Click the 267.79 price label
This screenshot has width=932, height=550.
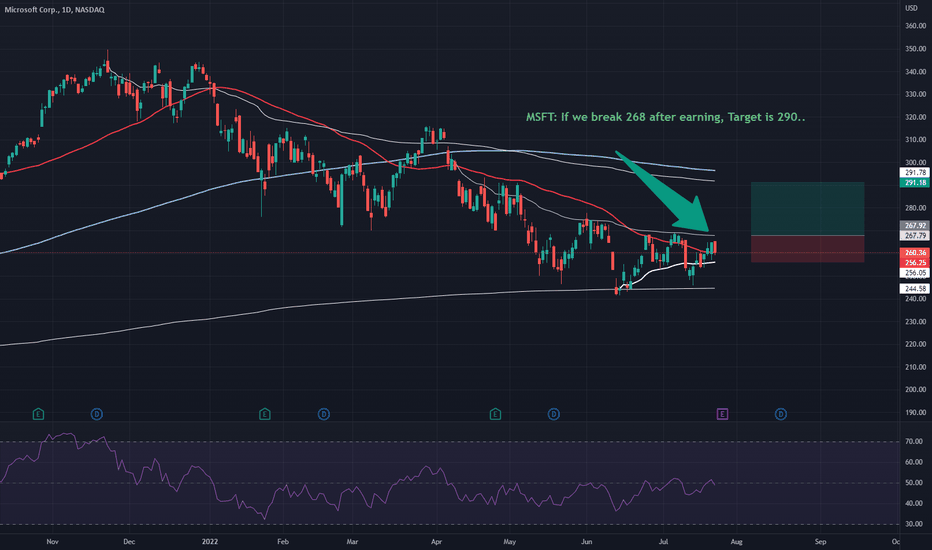point(915,236)
